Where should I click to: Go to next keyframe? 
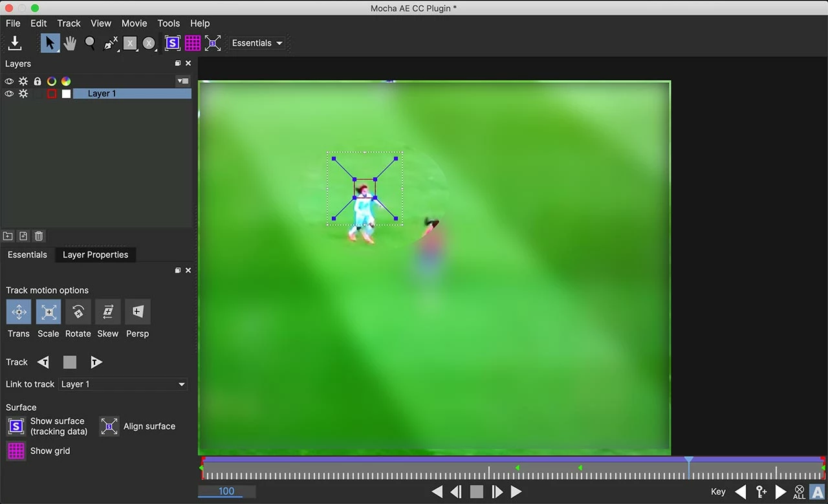pyautogui.click(x=781, y=492)
